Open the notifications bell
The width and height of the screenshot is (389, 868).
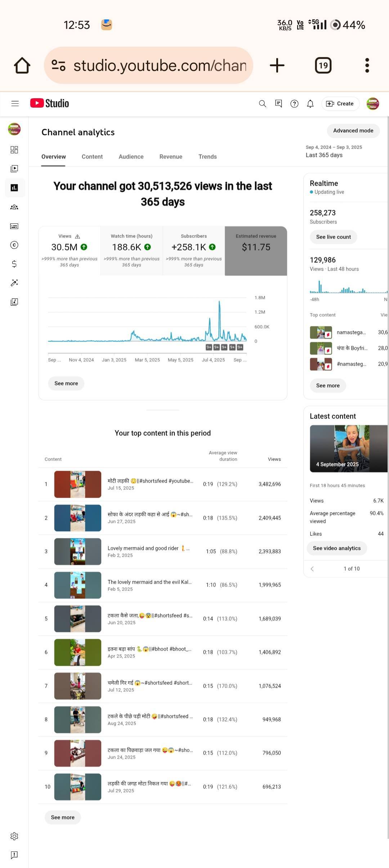tap(310, 104)
